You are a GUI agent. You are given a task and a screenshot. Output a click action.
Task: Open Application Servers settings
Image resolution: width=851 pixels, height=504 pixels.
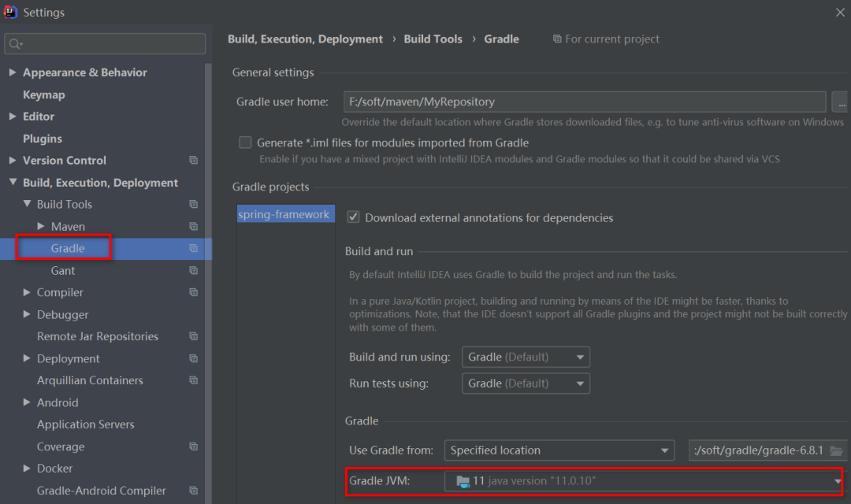(86, 424)
